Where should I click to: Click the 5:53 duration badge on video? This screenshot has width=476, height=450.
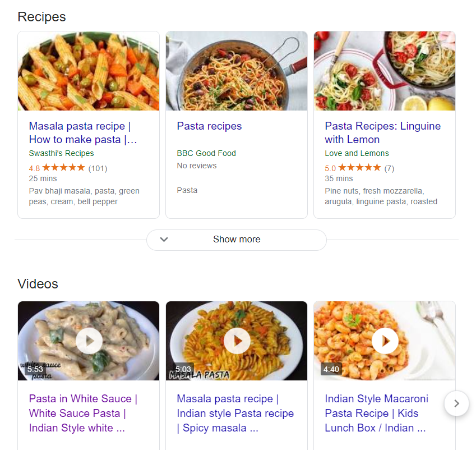(x=35, y=369)
